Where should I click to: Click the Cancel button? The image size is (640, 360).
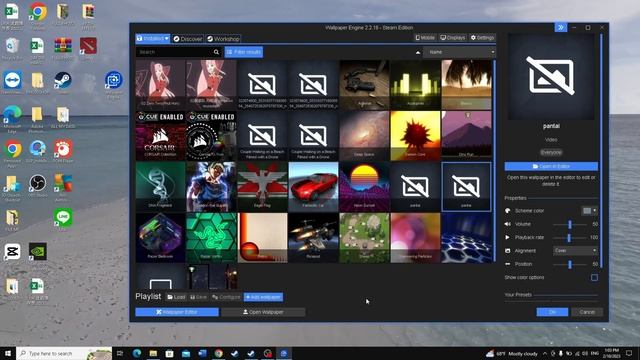(587, 312)
